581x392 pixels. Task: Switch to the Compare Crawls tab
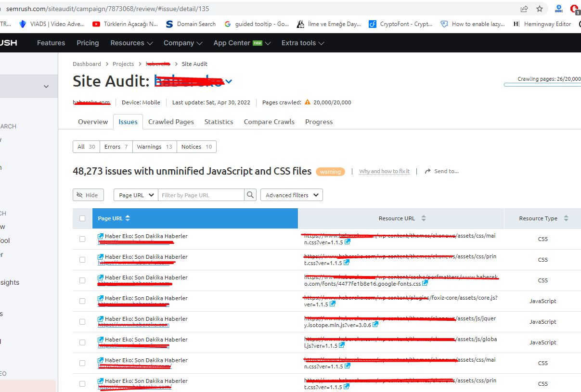269,122
